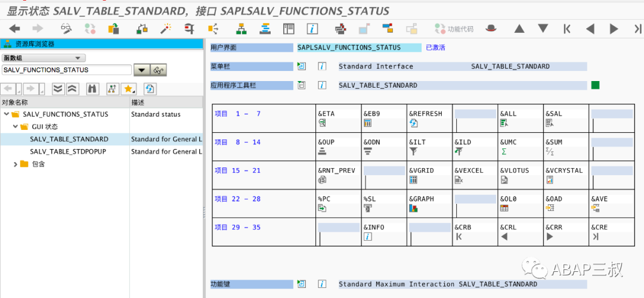Open the 函数组 object type dropdown
The image size is (644, 298).
(x=44, y=58)
